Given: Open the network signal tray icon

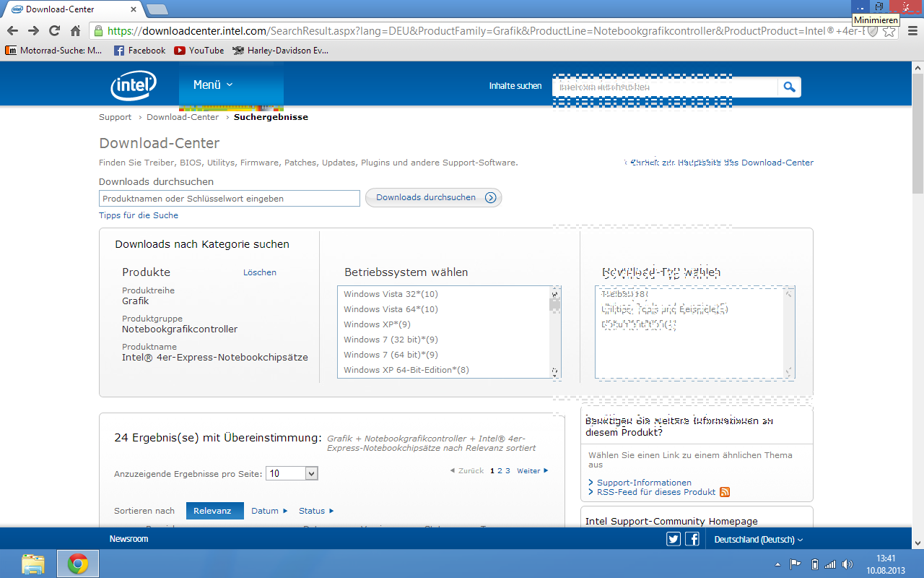Looking at the screenshot, I should coord(830,564).
